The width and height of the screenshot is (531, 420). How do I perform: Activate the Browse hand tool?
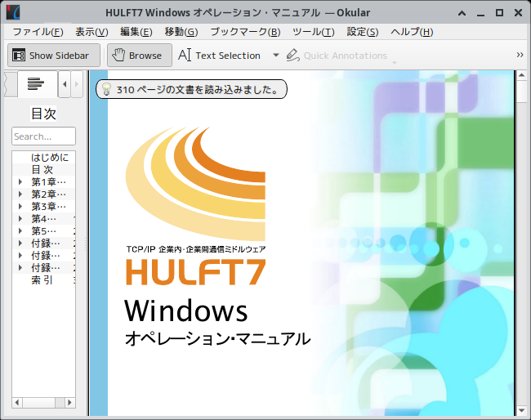(140, 56)
